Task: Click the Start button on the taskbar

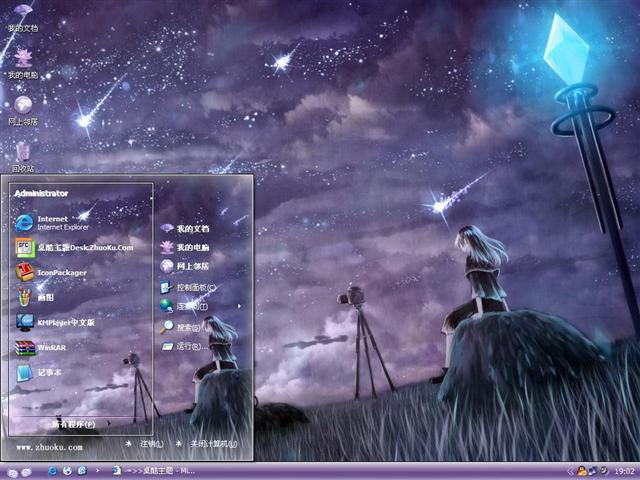Action: click(x=20, y=472)
